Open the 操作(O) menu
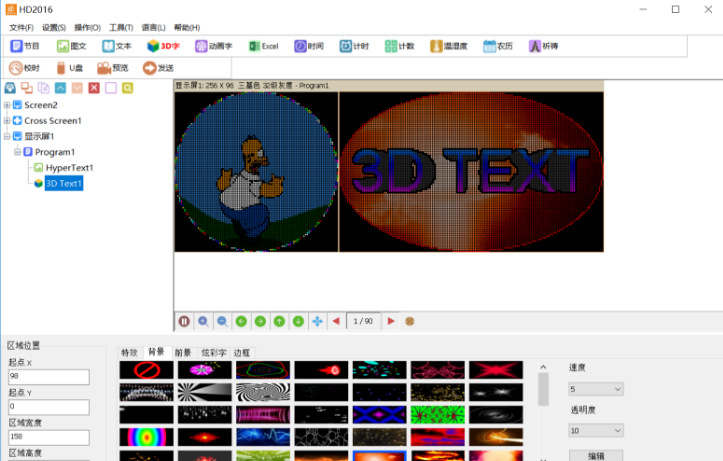This screenshot has width=723, height=461. tap(88, 28)
